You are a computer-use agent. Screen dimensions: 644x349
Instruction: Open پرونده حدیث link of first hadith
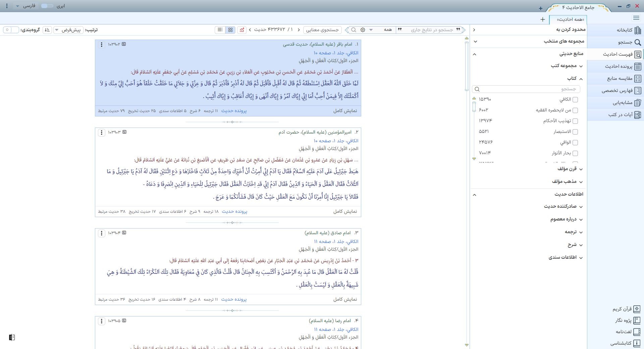pos(234,111)
